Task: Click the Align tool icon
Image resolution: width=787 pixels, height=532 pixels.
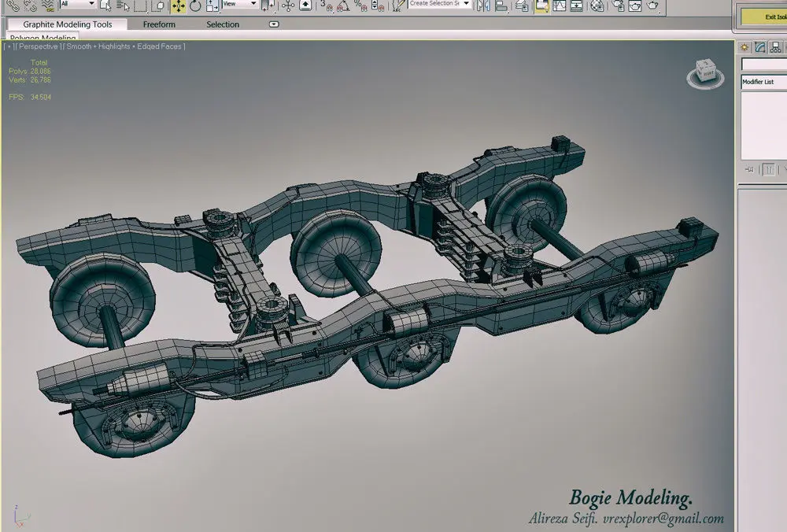Action: (501, 6)
